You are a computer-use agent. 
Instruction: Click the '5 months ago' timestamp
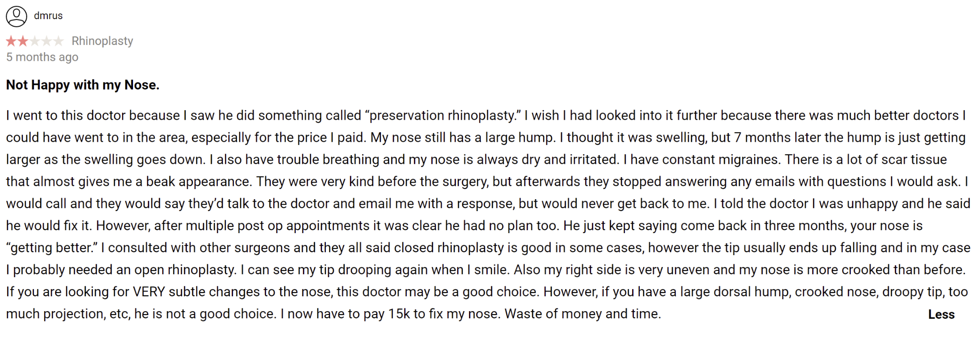pyautogui.click(x=42, y=57)
